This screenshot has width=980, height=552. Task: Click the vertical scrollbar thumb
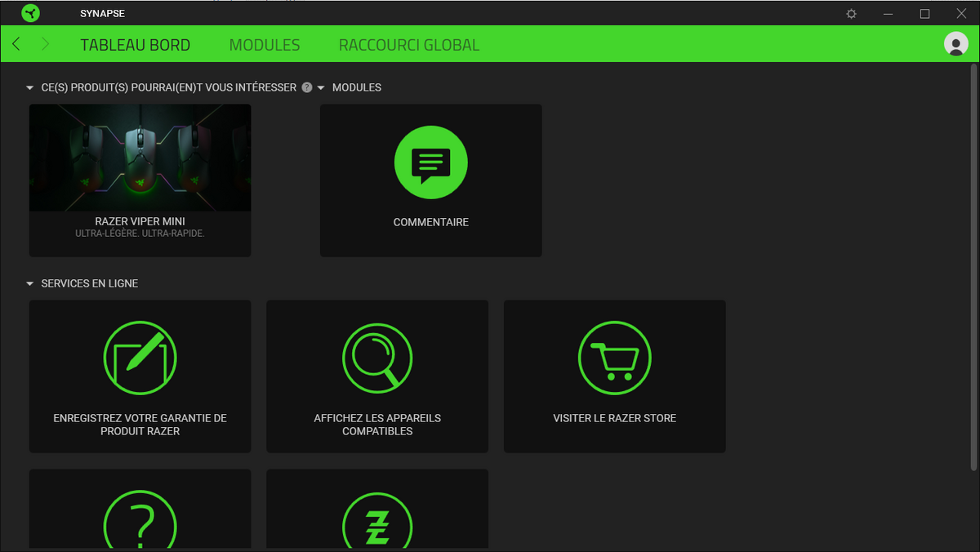click(973, 267)
